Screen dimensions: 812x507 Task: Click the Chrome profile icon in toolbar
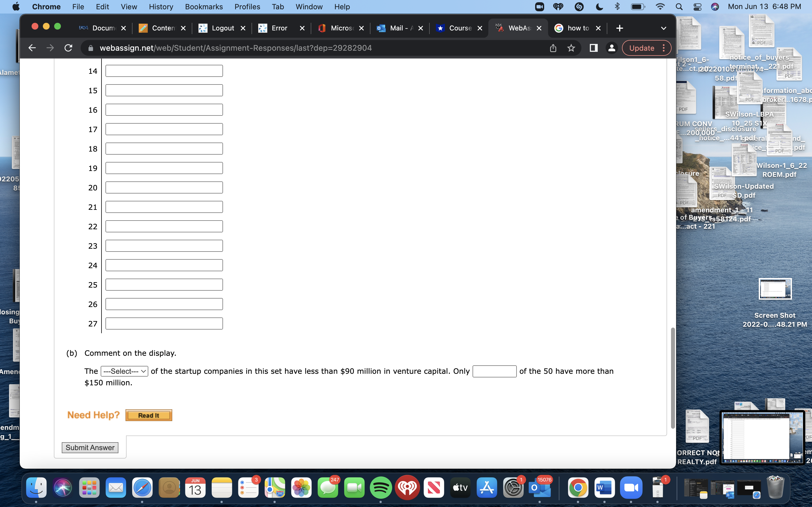tap(611, 48)
